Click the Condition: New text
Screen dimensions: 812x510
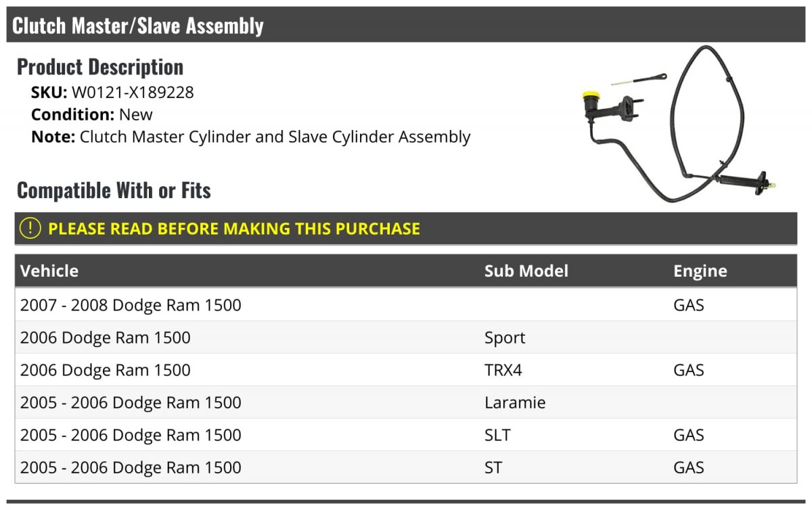pos(92,114)
